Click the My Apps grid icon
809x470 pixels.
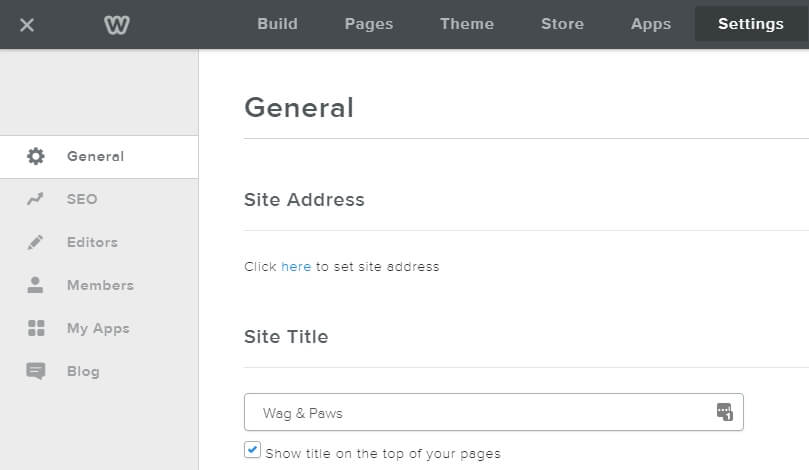point(36,328)
